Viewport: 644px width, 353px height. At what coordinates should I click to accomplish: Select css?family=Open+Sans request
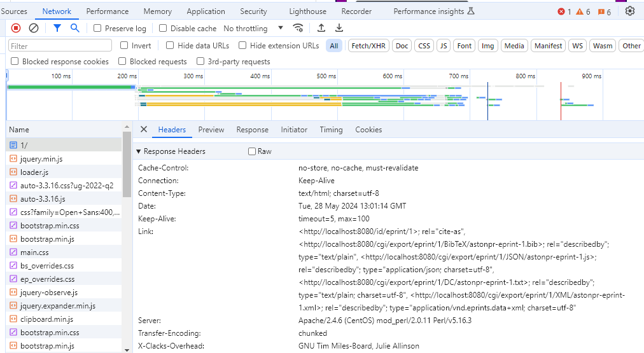(64, 212)
